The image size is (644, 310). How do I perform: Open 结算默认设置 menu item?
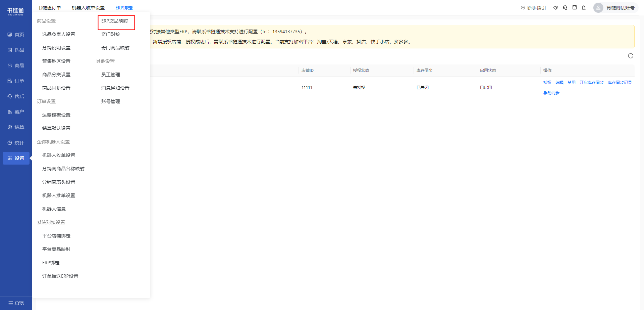pos(56,128)
